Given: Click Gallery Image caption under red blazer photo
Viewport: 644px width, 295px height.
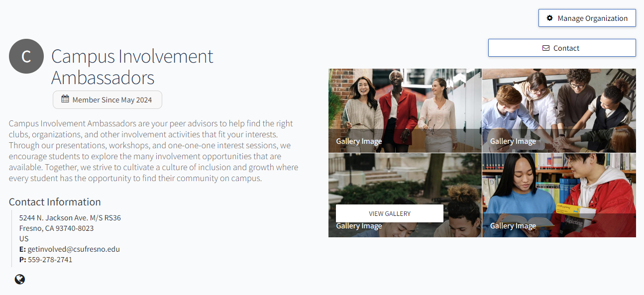Looking at the screenshot, I should [x=359, y=141].
